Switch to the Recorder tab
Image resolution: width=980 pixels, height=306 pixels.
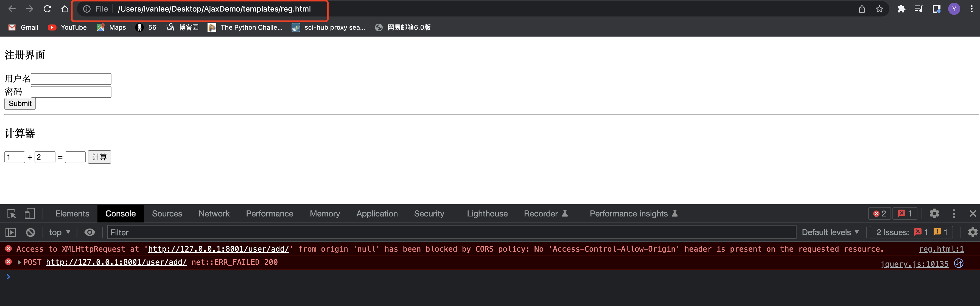[546, 213]
